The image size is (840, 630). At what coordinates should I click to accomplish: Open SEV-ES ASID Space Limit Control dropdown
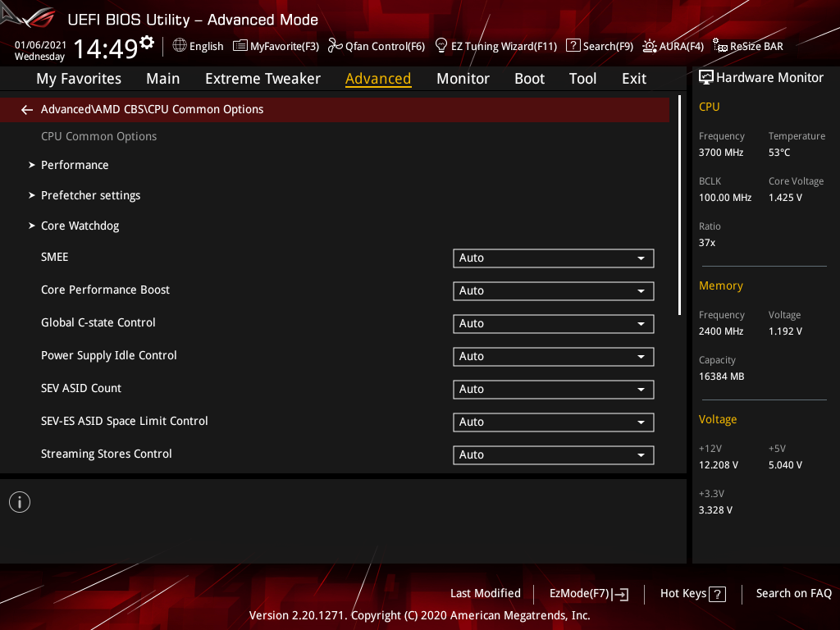pyautogui.click(x=554, y=422)
